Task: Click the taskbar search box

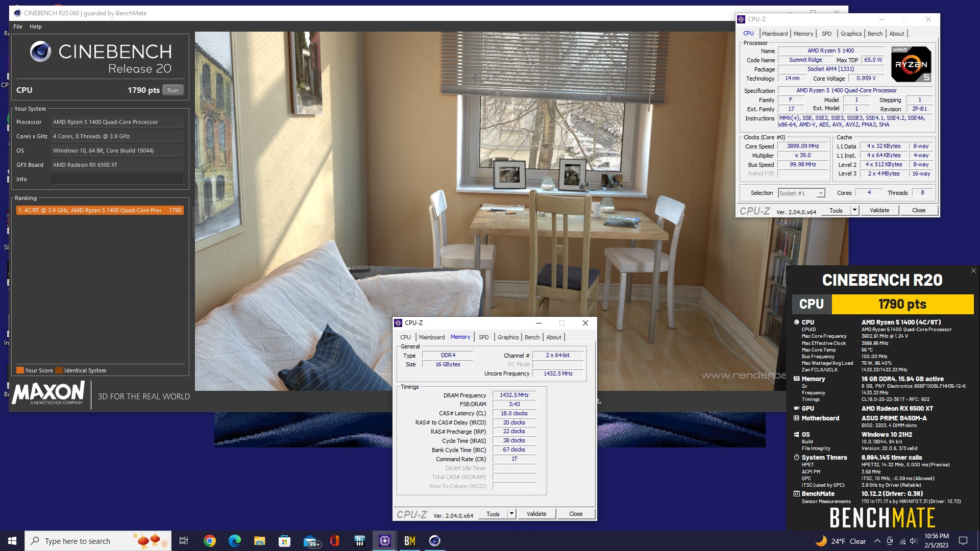Action: point(98,541)
